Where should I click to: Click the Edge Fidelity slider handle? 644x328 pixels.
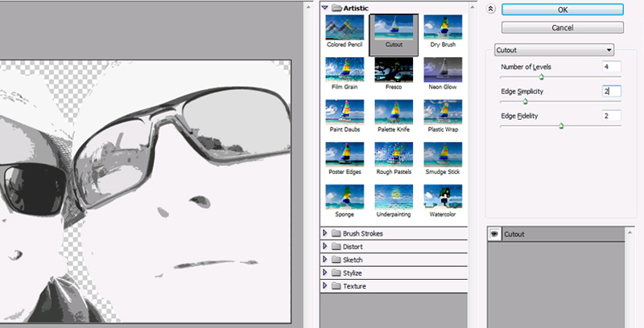pos(561,126)
